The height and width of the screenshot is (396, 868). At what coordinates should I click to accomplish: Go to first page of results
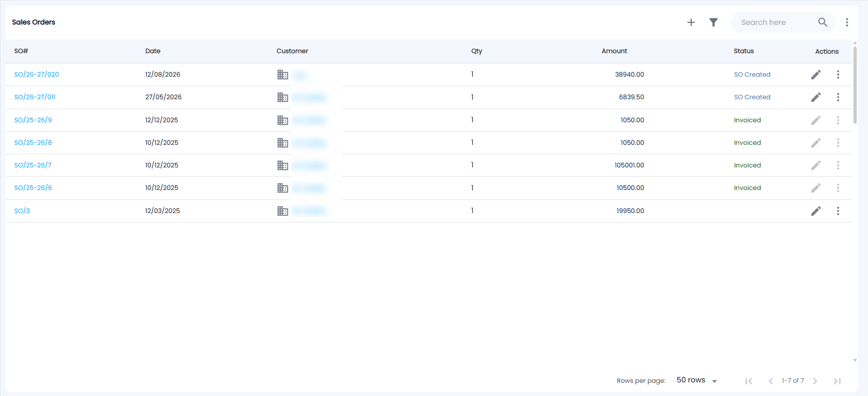749,381
